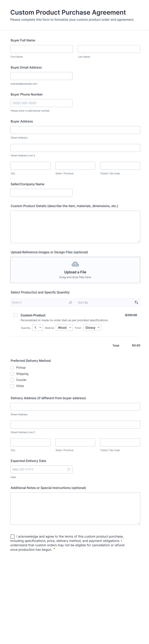149x644 pixels.
Task: Focus the buyer First Name field
Action: coord(41,49)
